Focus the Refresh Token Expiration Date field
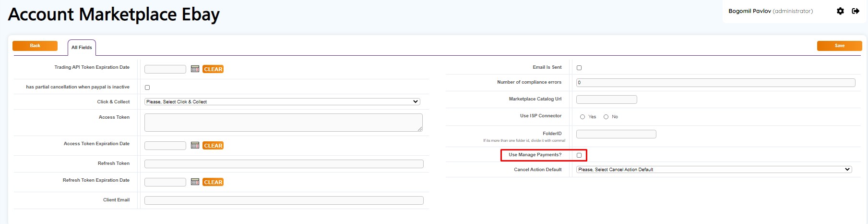This screenshot has height=224, width=868. 165,182
